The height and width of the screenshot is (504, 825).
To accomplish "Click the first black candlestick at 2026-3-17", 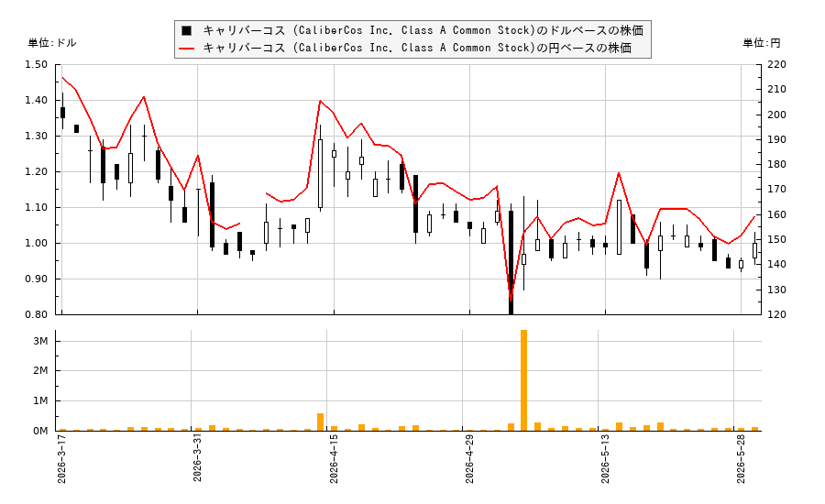I will [x=62, y=113].
